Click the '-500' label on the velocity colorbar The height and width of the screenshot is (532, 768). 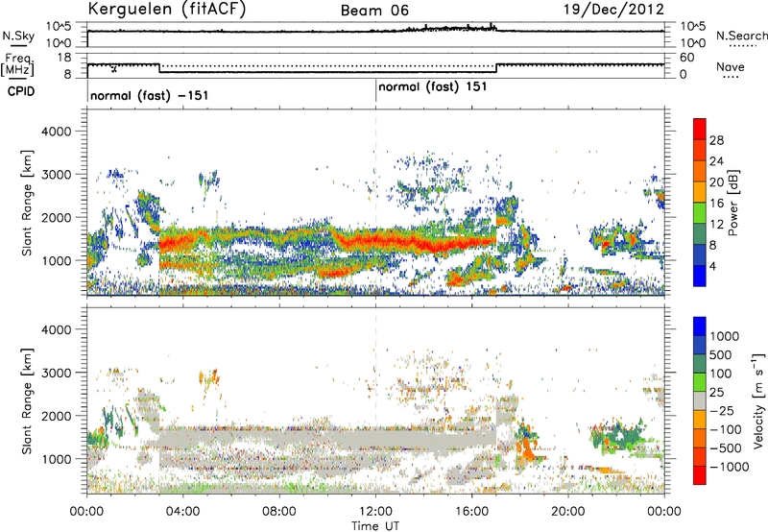pyautogui.click(x=726, y=447)
